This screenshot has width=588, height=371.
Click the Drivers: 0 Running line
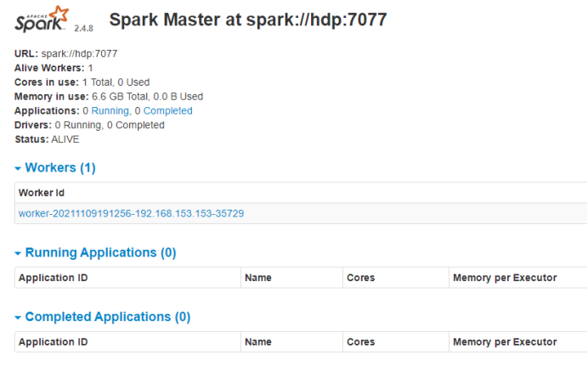[89, 125]
